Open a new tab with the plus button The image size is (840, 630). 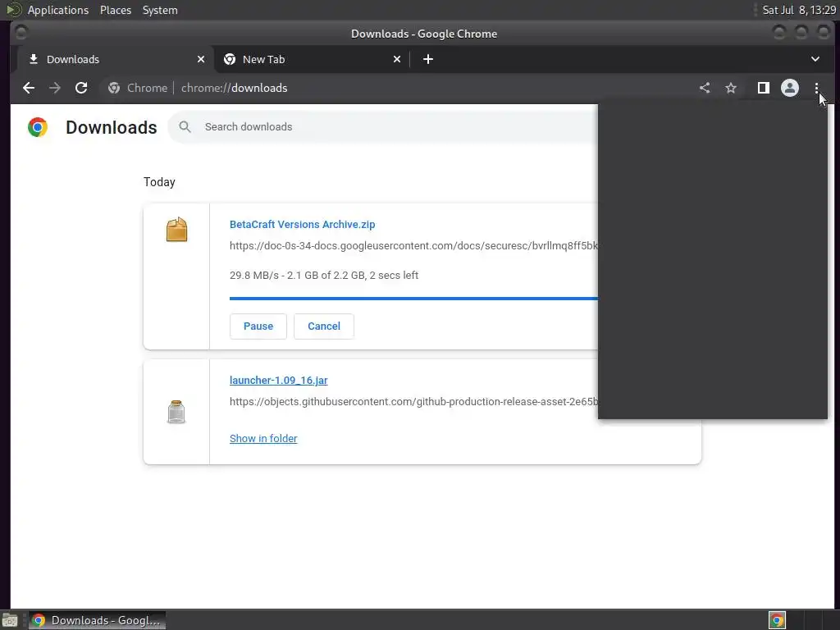click(x=428, y=59)
